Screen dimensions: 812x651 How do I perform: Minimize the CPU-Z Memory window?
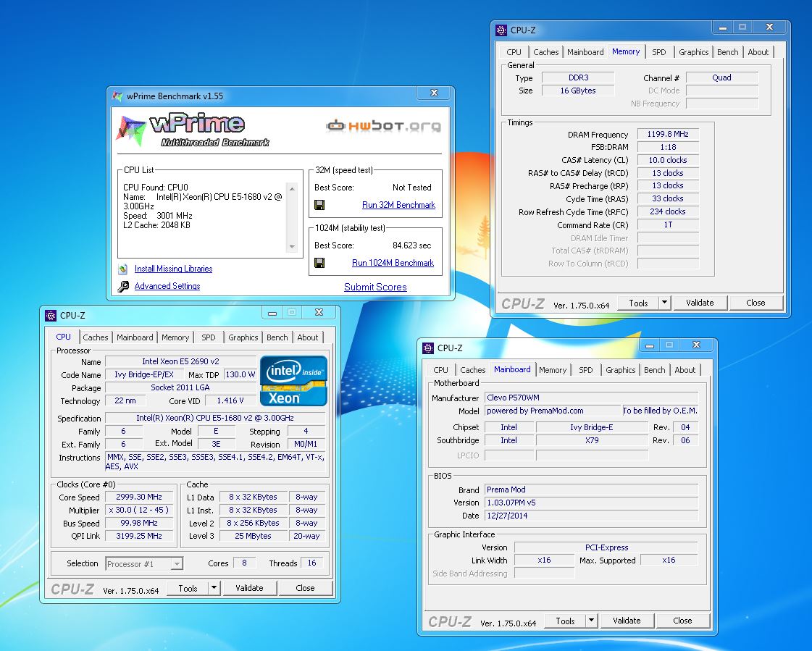722,28
